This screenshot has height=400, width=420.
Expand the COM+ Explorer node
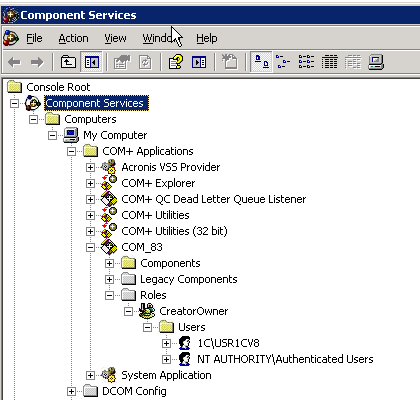pos(90,183)
